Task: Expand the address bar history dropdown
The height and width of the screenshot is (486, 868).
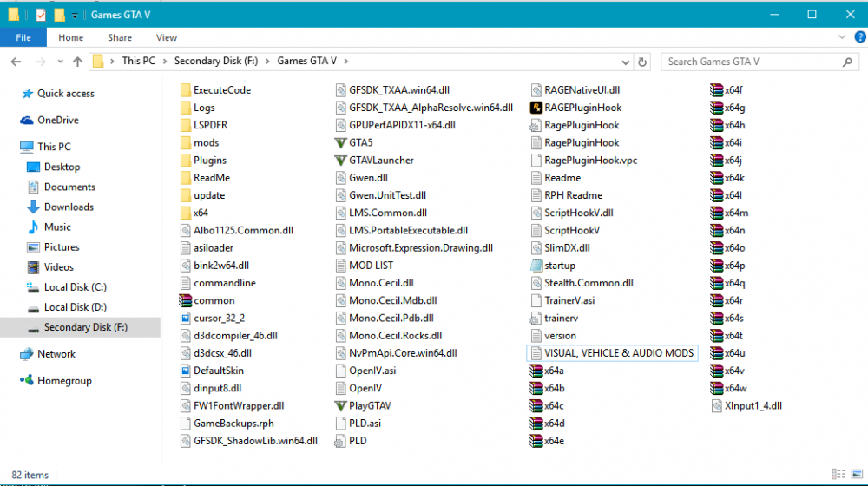Action: (625, 62)
